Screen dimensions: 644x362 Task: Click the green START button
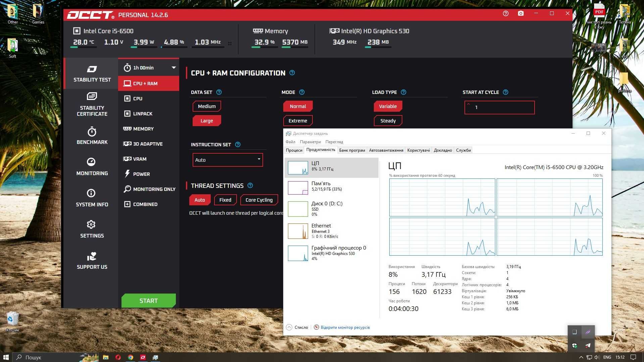149,301
